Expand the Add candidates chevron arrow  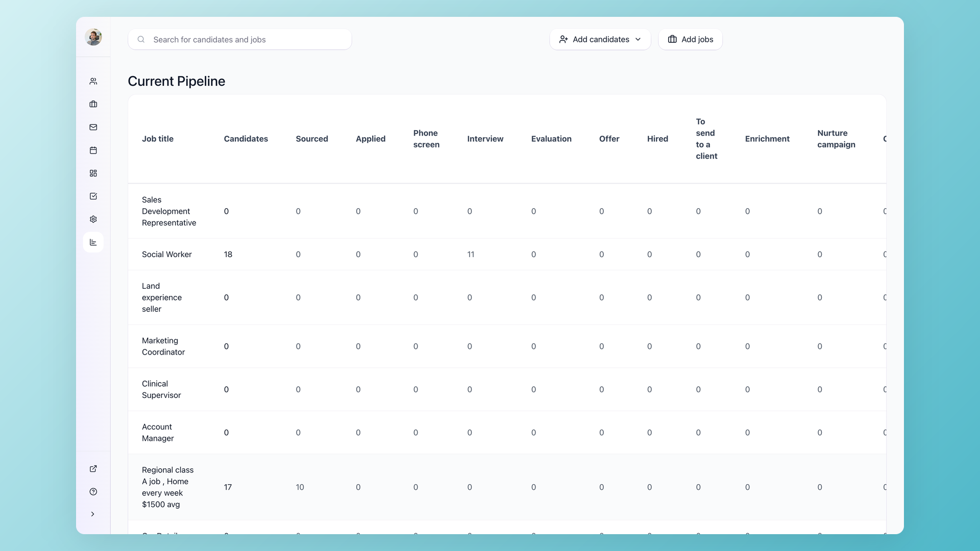click(x=639, y=39)
